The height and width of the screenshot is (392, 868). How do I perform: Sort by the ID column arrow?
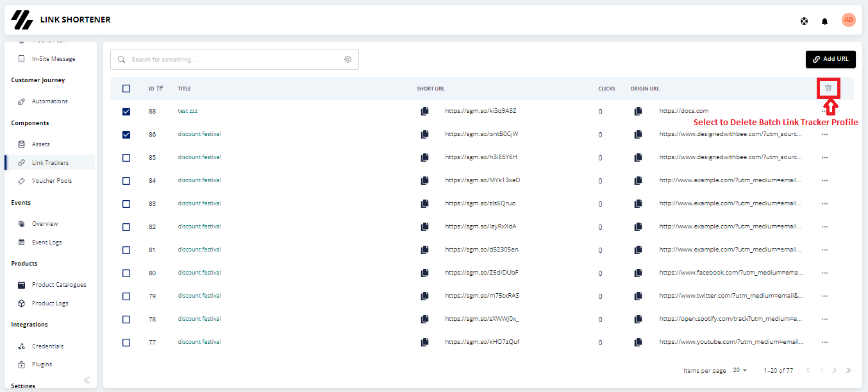(160, 89)
